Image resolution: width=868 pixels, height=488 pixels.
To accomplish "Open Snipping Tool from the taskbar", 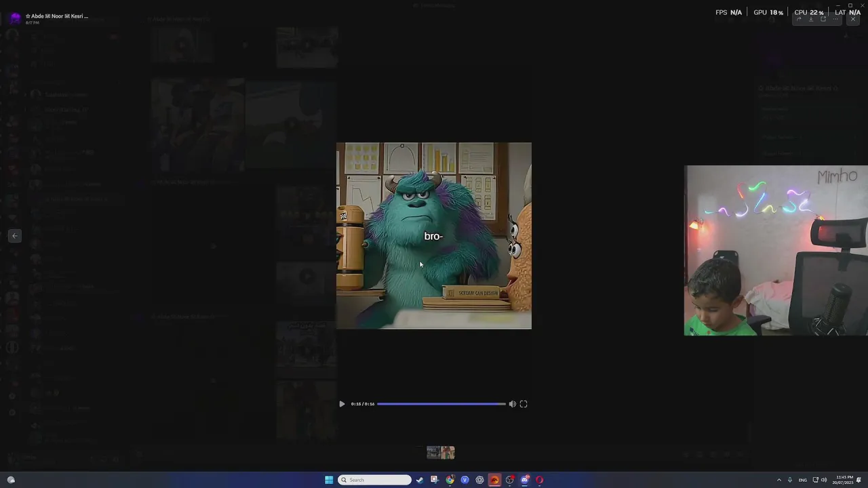I will tap(435, 480).
